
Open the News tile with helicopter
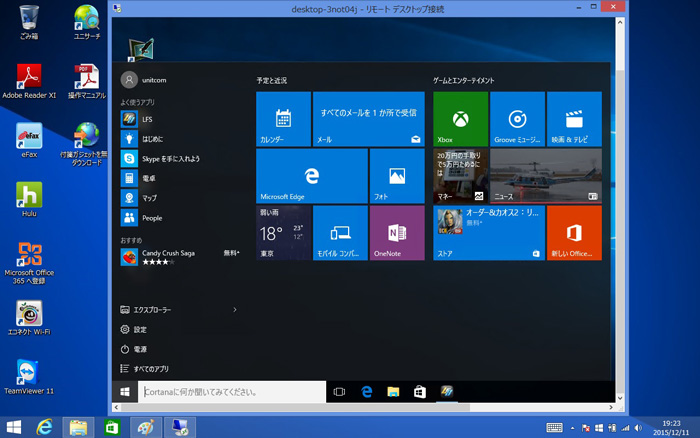point(546,176)
